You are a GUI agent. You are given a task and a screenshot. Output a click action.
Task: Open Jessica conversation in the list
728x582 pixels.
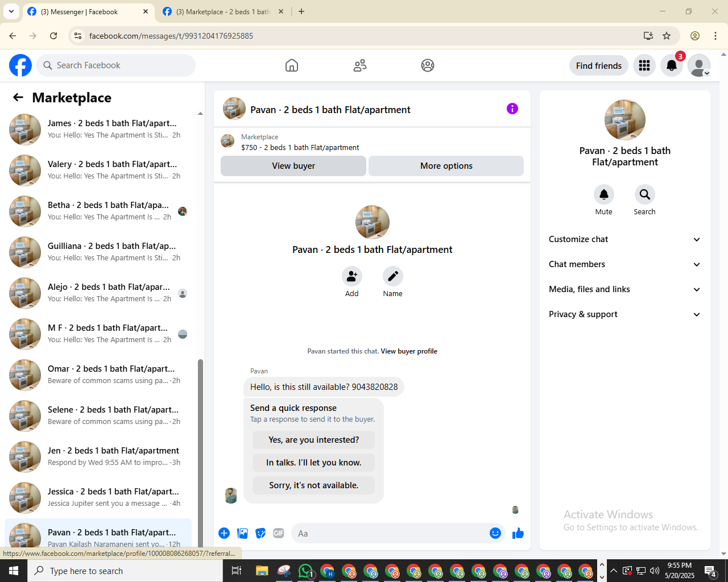pos(98,498)
